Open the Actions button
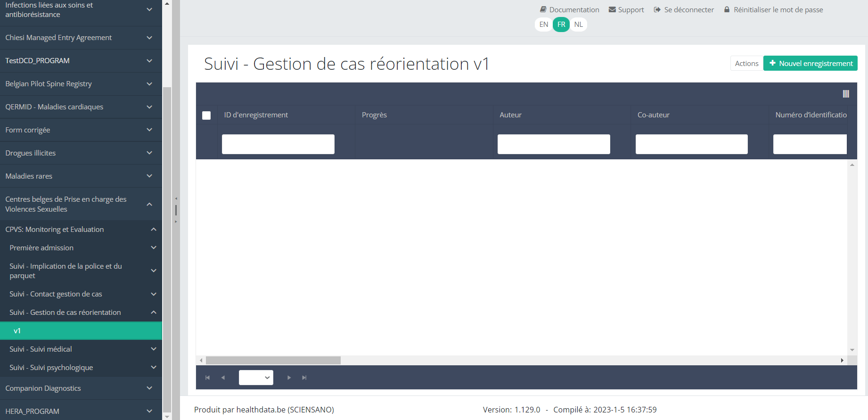Image resolution: width=868 pixels, height=420 pixels. coord(746,64)
